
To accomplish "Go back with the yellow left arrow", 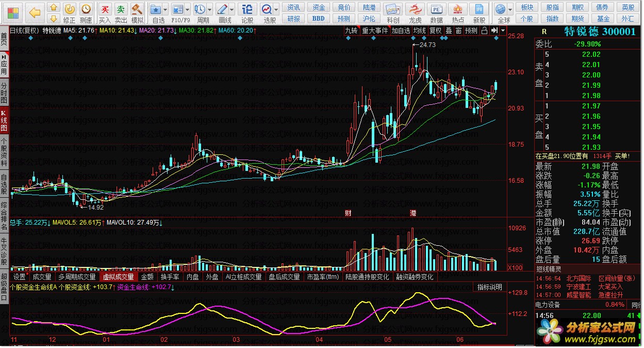I will pyautogui.click(x=35, y=12).
